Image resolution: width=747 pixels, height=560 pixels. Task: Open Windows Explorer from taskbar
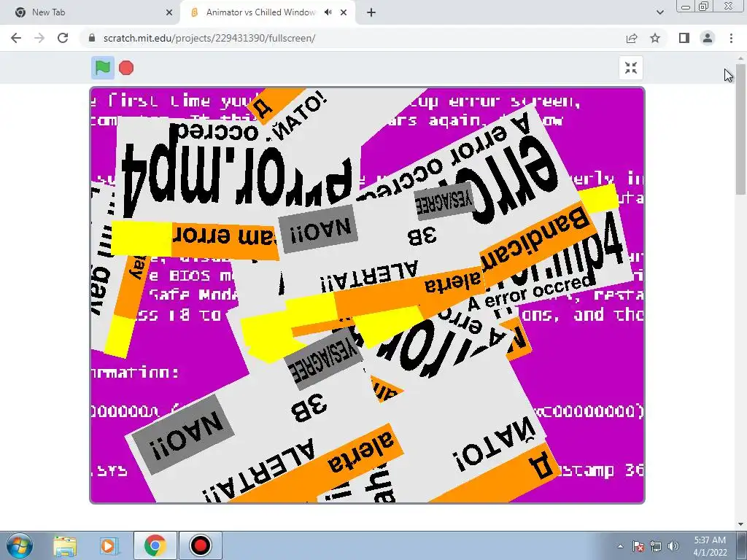click(65, 545)
